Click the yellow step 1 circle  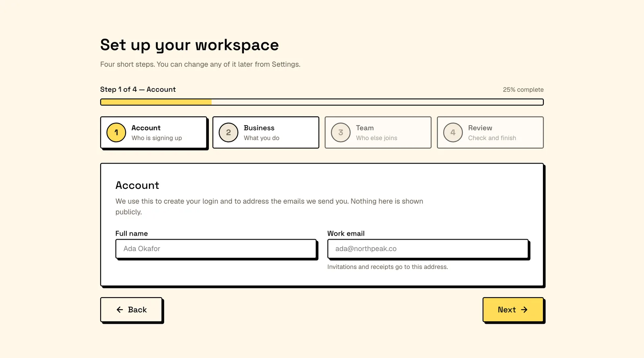(x=116, y=132)
